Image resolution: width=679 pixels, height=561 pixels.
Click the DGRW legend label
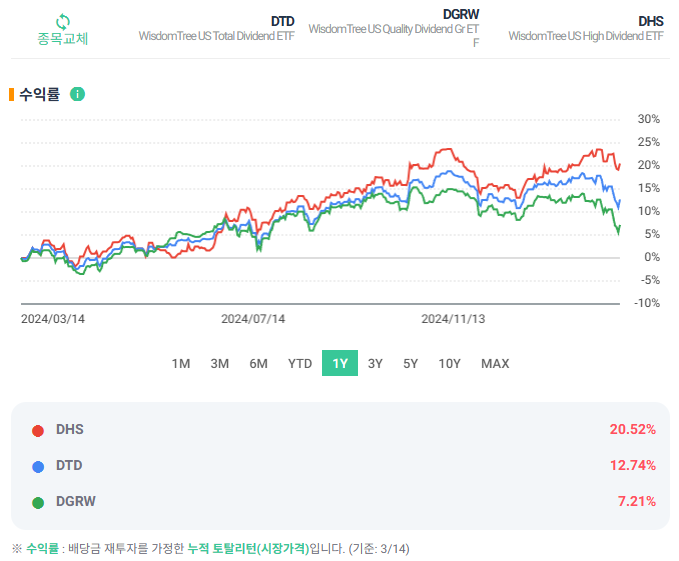76,501
